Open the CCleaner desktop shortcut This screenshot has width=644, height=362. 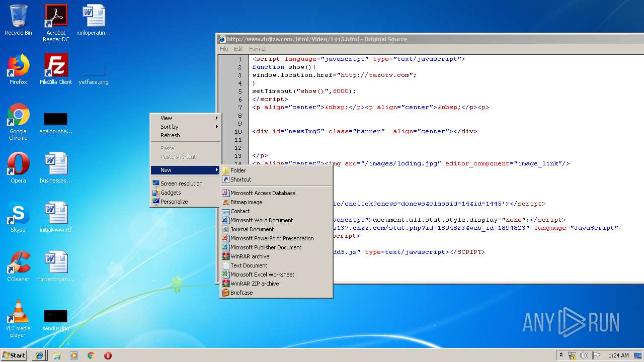tap(18, 266)
